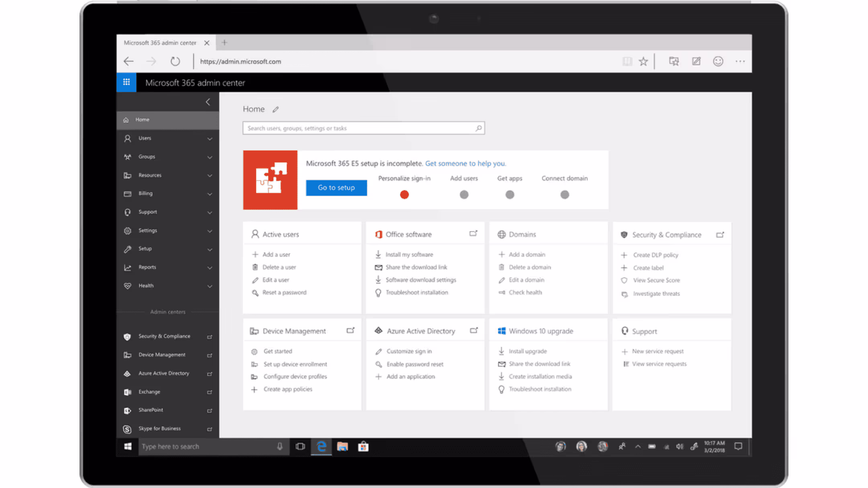The image size is (868, 488).
Task: Click Enable password reset link
Action: pyautogui.click(x=415, y=364)
